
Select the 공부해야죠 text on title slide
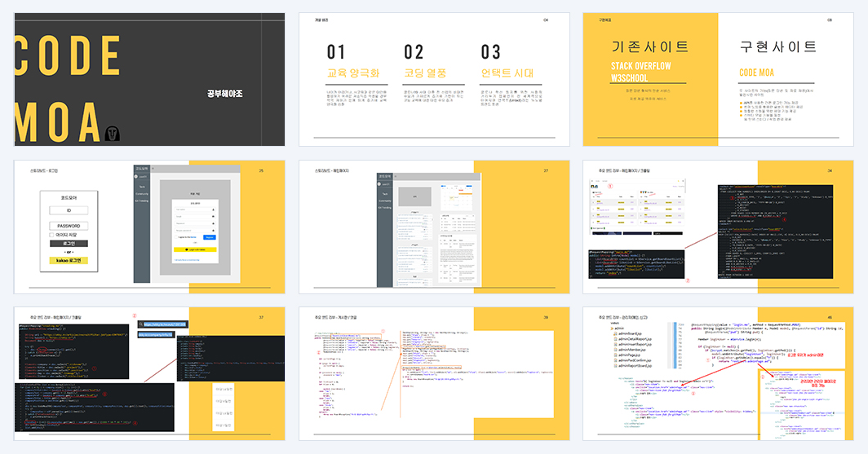click(225, 94)
